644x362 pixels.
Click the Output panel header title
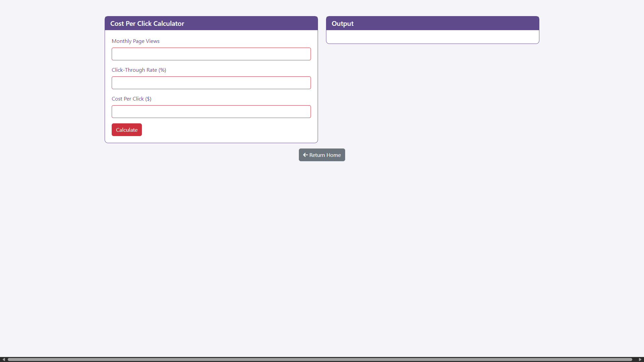point(342,23)
